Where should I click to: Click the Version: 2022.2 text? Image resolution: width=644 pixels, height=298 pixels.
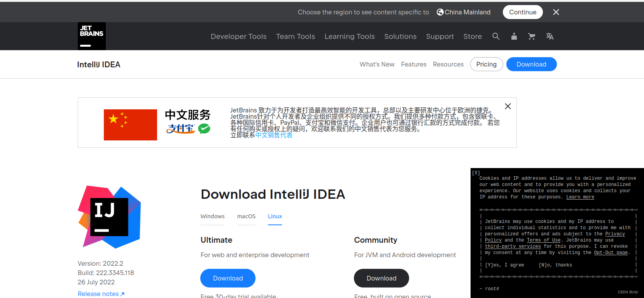point(100,263)
